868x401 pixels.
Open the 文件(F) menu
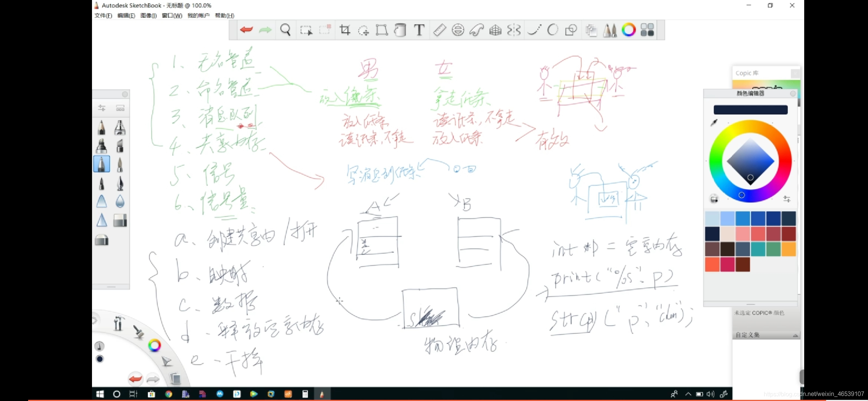tap(103, 16)
